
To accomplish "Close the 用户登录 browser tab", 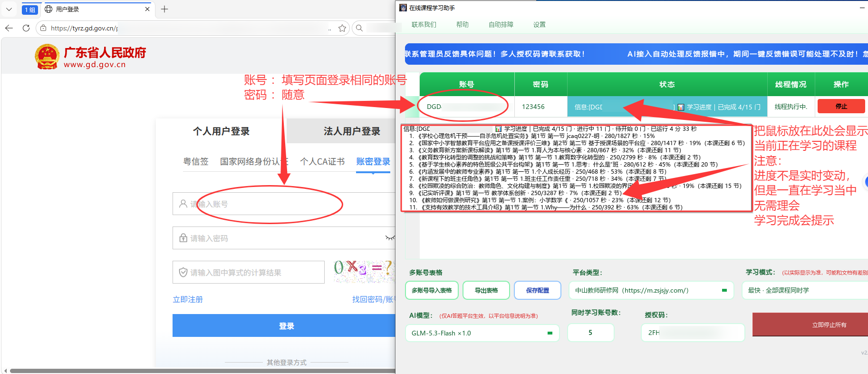I will pos(147,9).
